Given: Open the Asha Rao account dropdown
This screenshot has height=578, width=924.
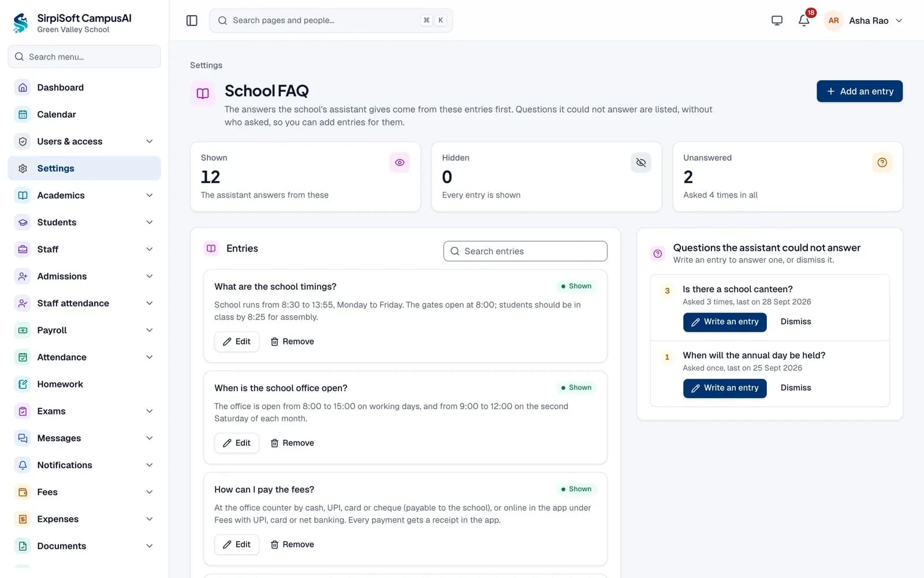Looking at the screenshot, I should 863,21.
